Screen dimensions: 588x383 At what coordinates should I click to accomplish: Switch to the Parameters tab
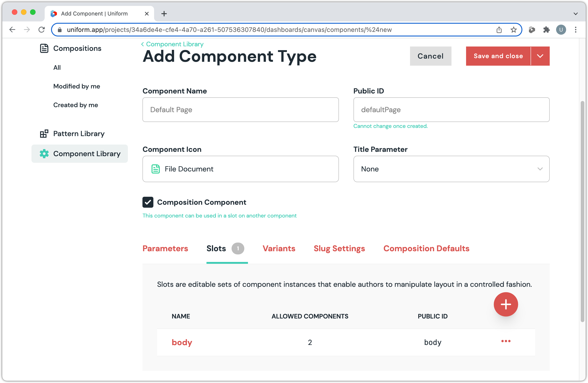pos(165,248)
